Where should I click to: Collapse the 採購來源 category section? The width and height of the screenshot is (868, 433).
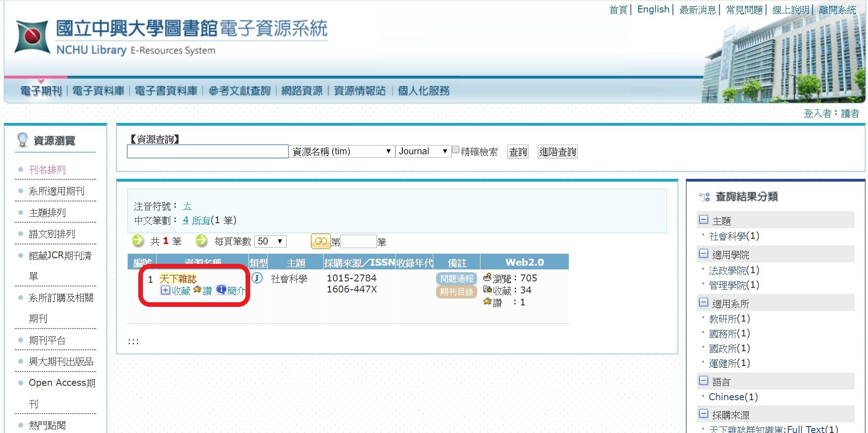[703, 414]
